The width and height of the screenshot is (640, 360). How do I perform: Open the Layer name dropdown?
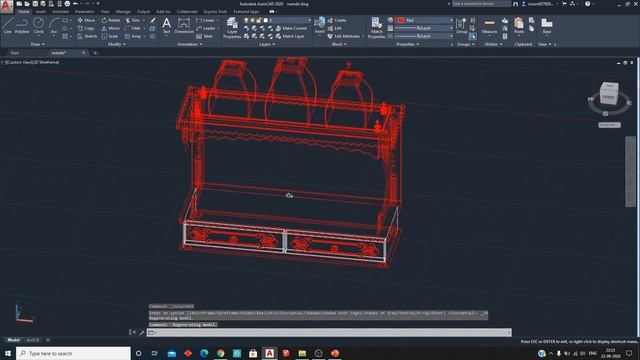click(x=289, y=20)
